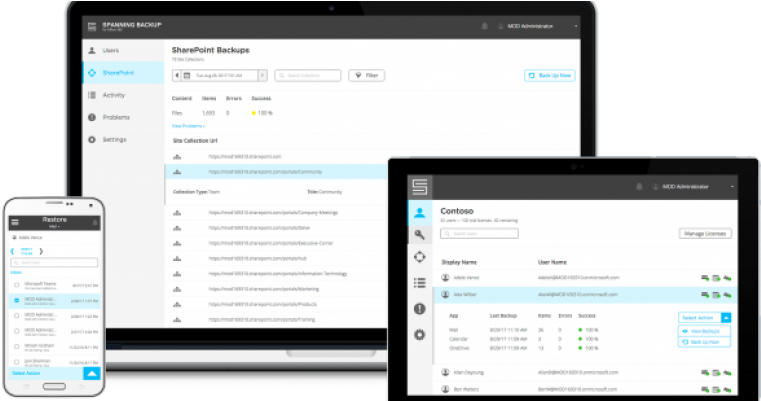Check the Microsoft Teams message checkbox
The width and height of the screenshot is (761, 401).
(x=17, y=285)
